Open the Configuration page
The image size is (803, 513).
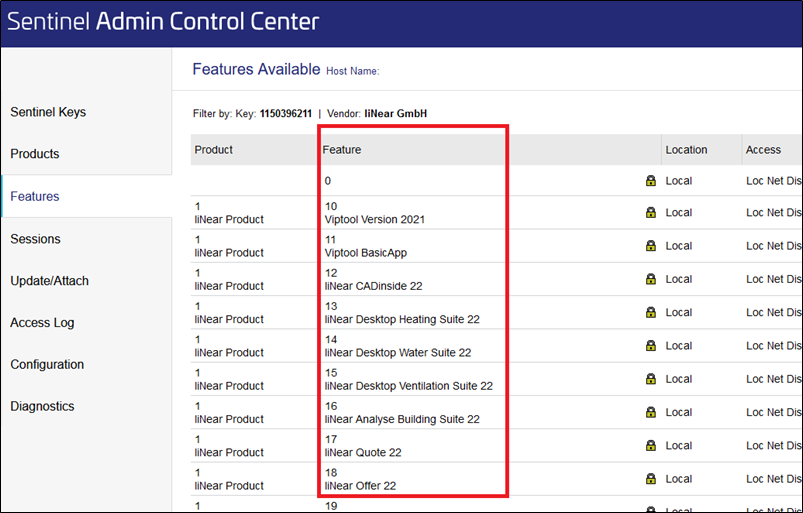47,364
